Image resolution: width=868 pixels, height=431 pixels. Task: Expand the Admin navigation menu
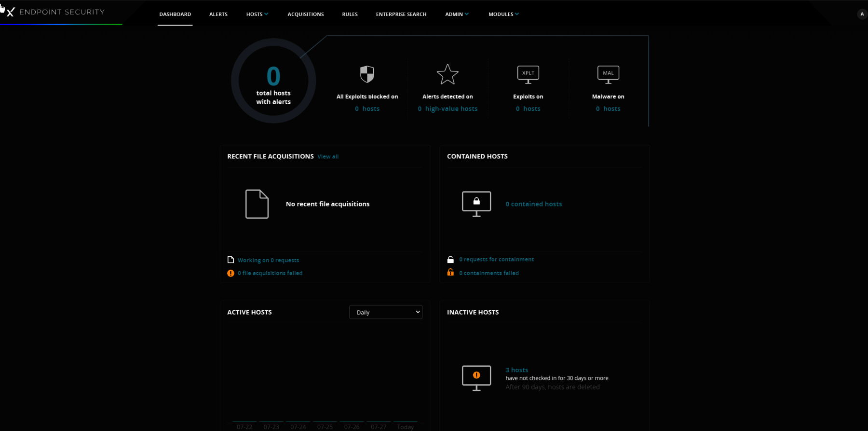pyautogui.click(x=457, y=14)
